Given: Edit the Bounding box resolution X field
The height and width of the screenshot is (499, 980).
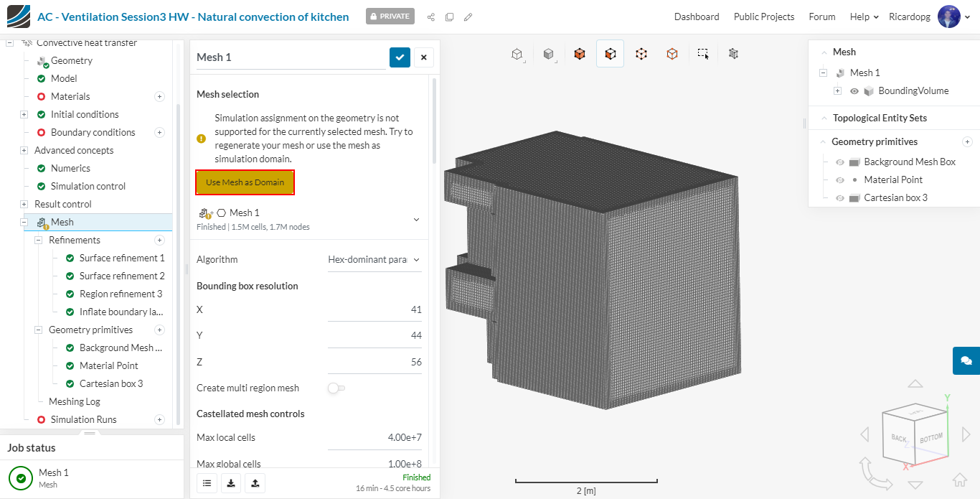Looking at the screenshot, I should click(374, 309).
